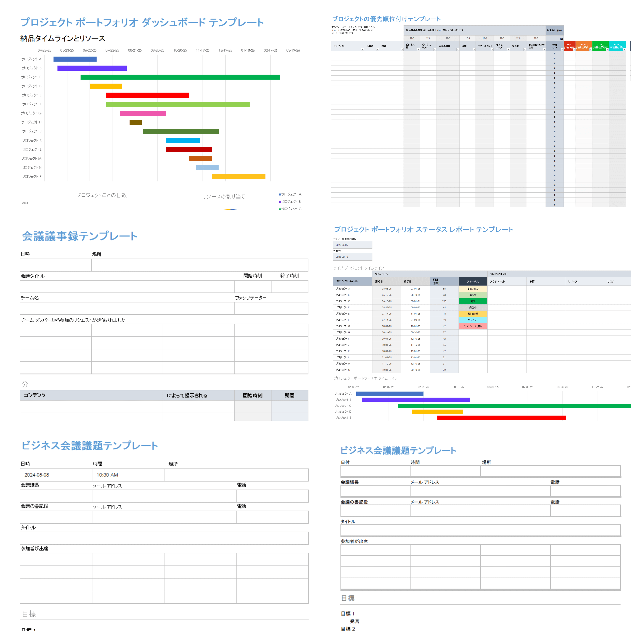Open the ビジネス会議議題 template title above the 日時 field
644x644 pixels.
tap(90, 445)
